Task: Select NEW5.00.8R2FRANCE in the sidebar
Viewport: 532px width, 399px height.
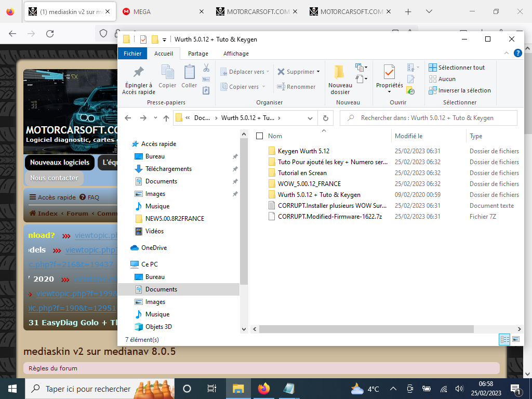Action: [175, 219]
